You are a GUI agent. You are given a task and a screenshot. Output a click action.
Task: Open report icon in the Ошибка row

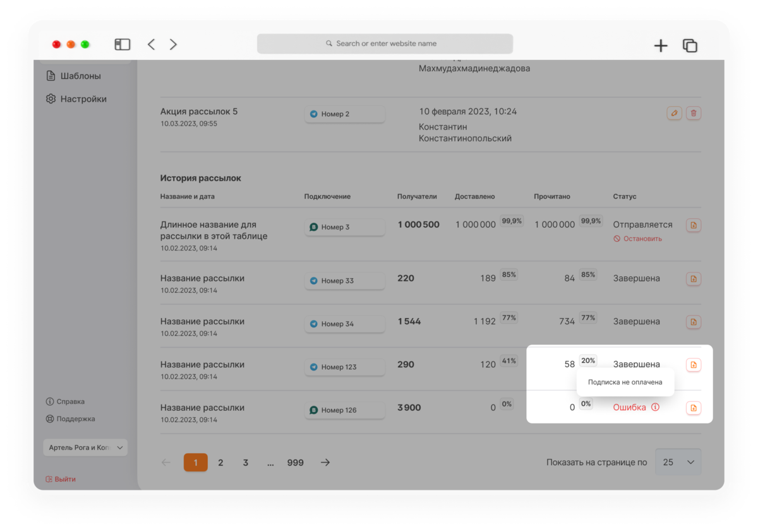(x=694, y=408)
